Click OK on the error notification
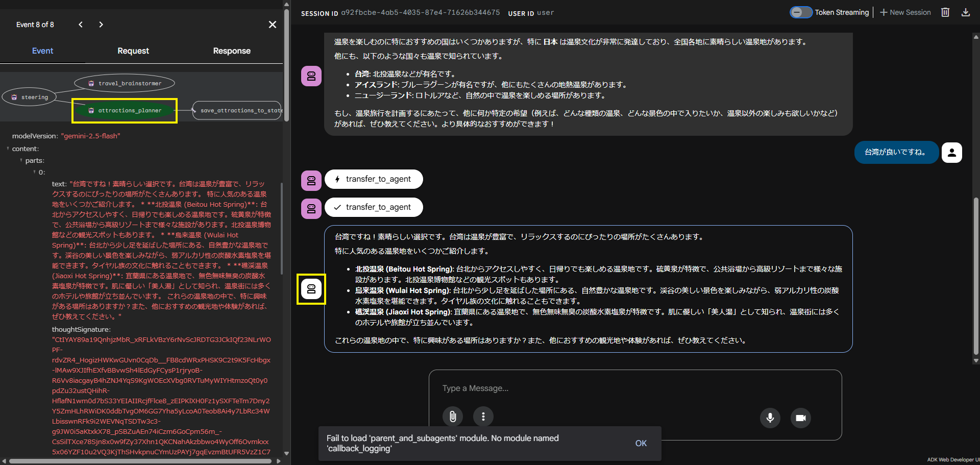Viewport: 980px width, 465px height. pos(641,443)
